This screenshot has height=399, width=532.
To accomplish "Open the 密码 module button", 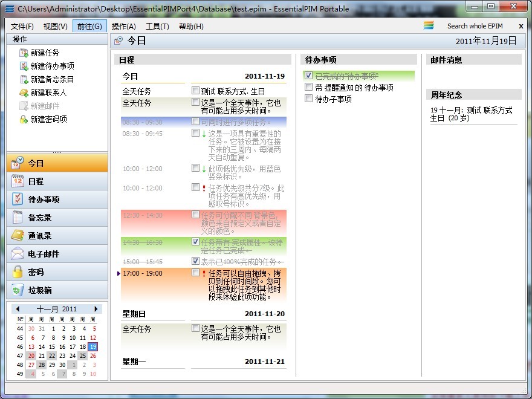I will coord(57,272).
